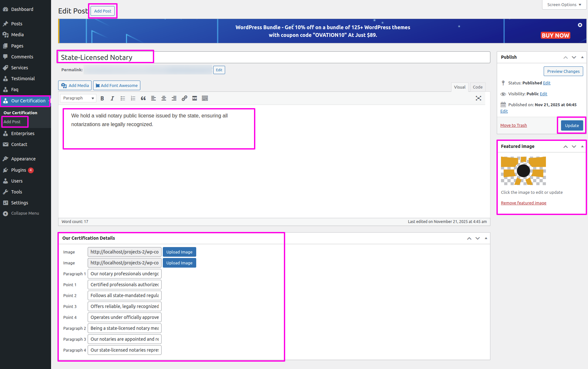The height and width of the screenshot is (369, 588).
Task: Open Screen Options dropdown
Action: [x=564, y=5]
